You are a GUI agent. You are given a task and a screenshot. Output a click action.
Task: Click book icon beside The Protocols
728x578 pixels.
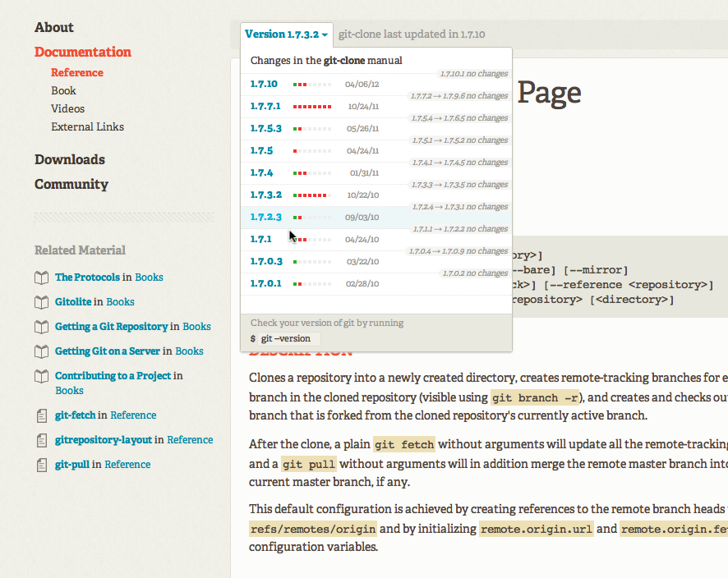(41, 278)
